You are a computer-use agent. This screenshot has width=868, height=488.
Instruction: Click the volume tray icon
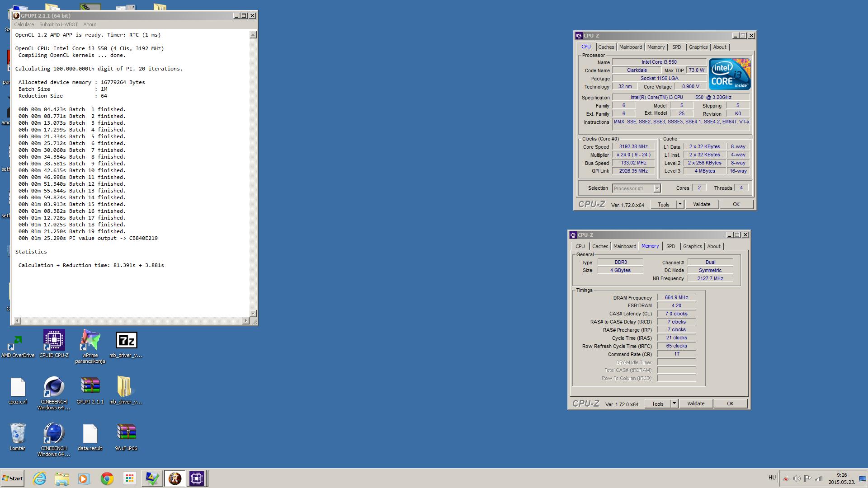[797, 479]
